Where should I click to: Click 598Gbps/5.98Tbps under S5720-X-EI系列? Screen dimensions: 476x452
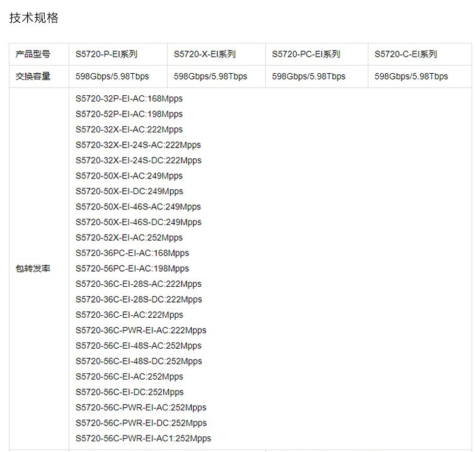coord(211,76)
